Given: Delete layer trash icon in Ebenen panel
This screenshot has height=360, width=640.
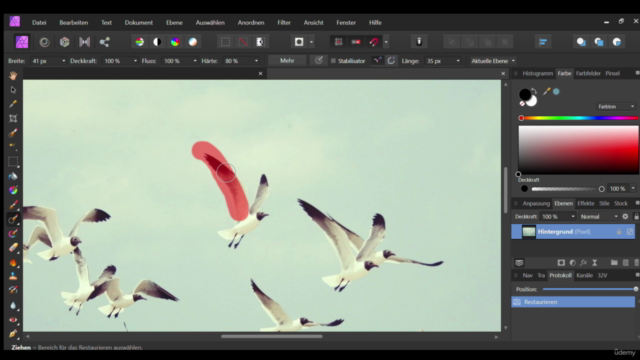Looking at the screenshot, I should coord(637,263).
